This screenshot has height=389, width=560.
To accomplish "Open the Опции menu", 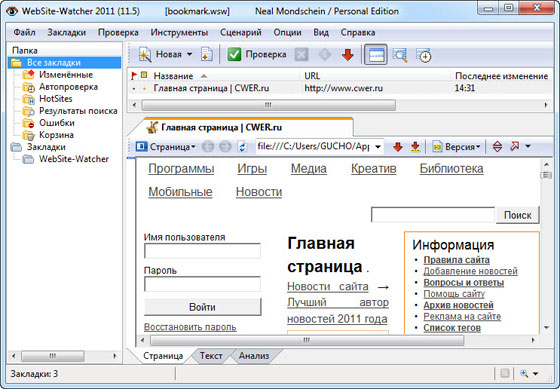I will 287,33.
